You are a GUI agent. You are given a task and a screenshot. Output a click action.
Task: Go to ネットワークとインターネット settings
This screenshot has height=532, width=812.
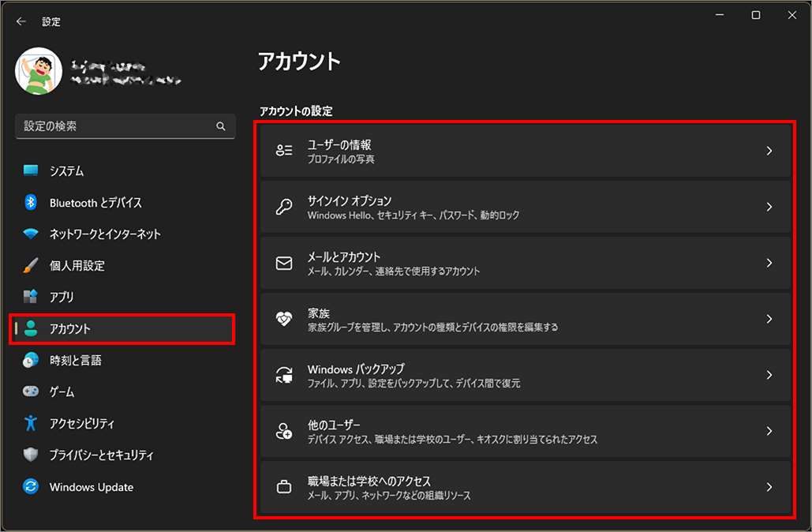105,234
